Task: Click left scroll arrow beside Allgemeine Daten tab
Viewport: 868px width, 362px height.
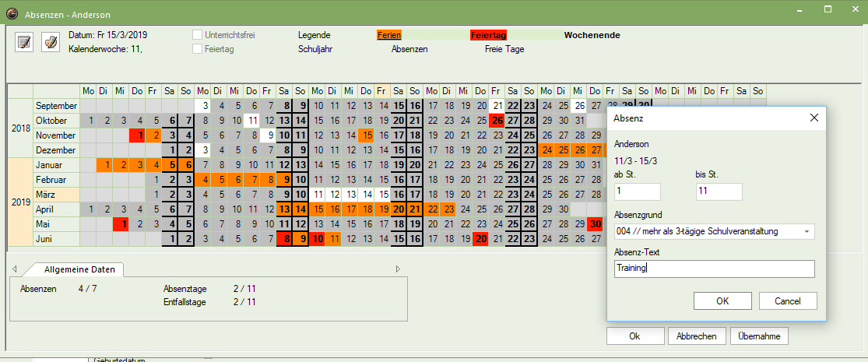Action: tap(14, 269)
